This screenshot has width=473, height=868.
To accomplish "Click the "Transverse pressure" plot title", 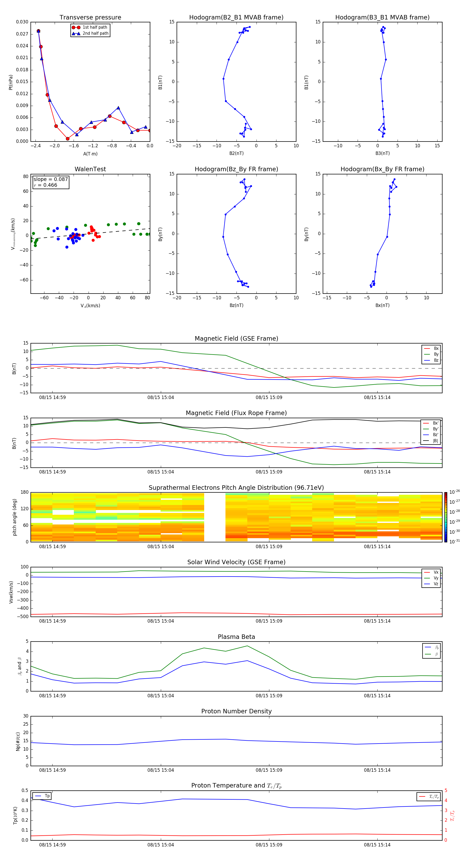I will (x=90, y=17).
